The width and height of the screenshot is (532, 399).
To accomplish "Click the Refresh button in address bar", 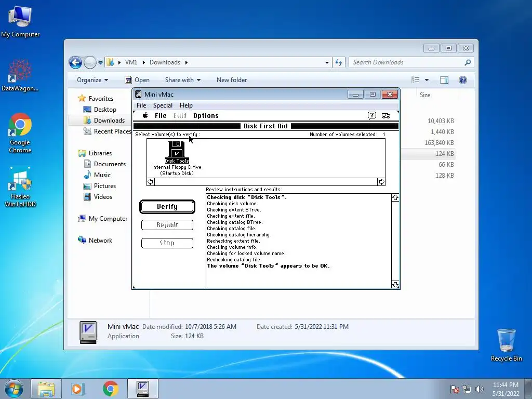I will click(339, 62).
